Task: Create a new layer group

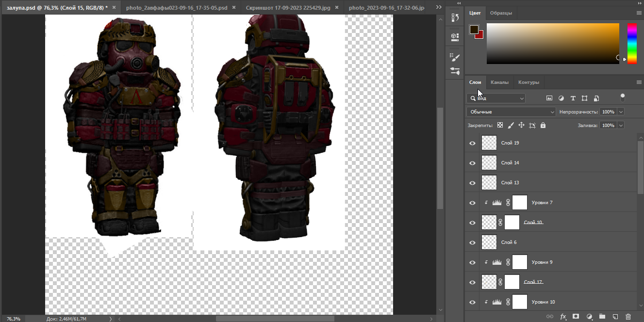Action: tap(602, 317)
